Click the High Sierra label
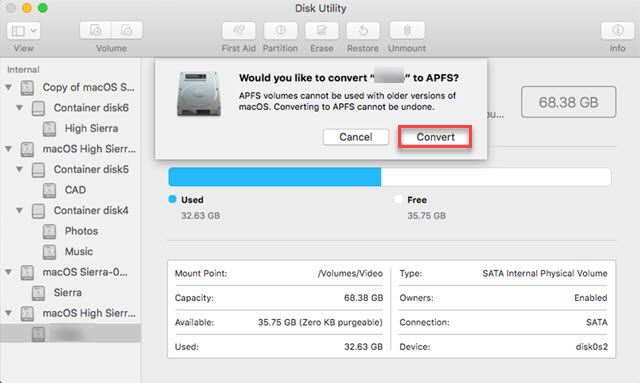The image size is (640, 383). (x=91, y=128)
